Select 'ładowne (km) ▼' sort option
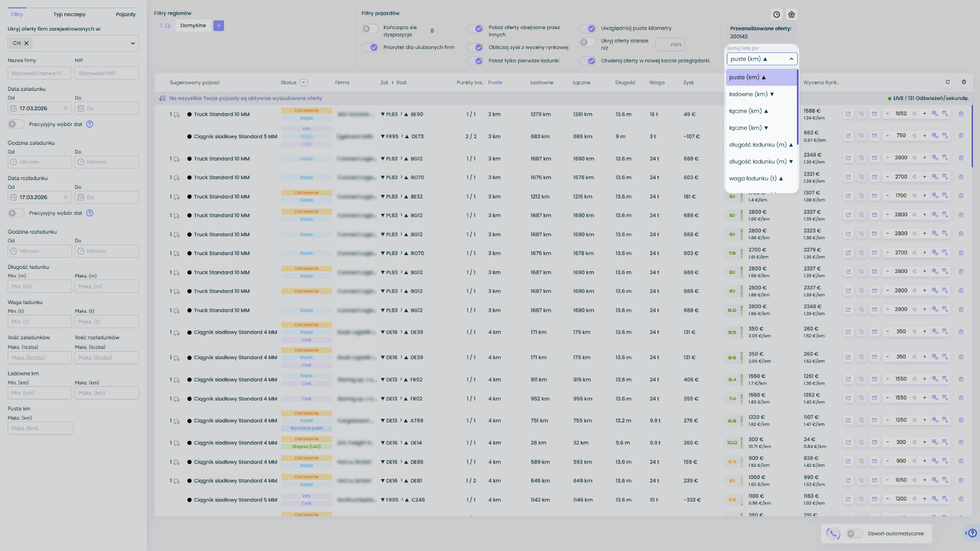Viewport: 980px width, 551px height. (751, 94)
